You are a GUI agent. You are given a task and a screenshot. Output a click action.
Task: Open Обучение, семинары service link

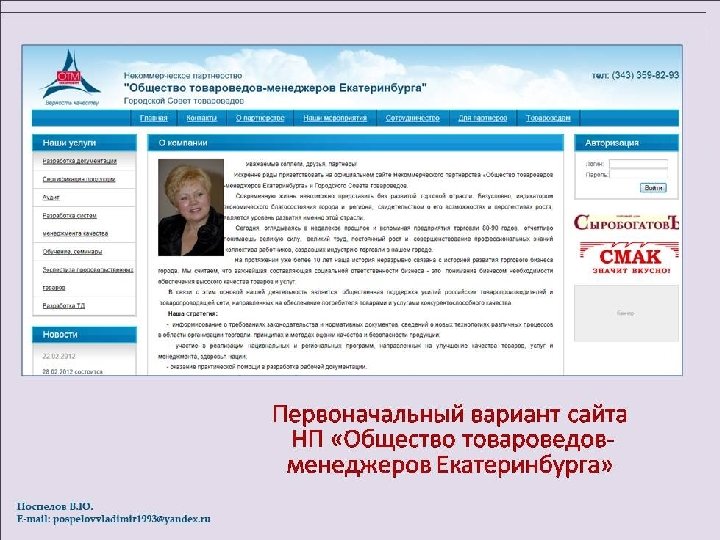point(73,252)
